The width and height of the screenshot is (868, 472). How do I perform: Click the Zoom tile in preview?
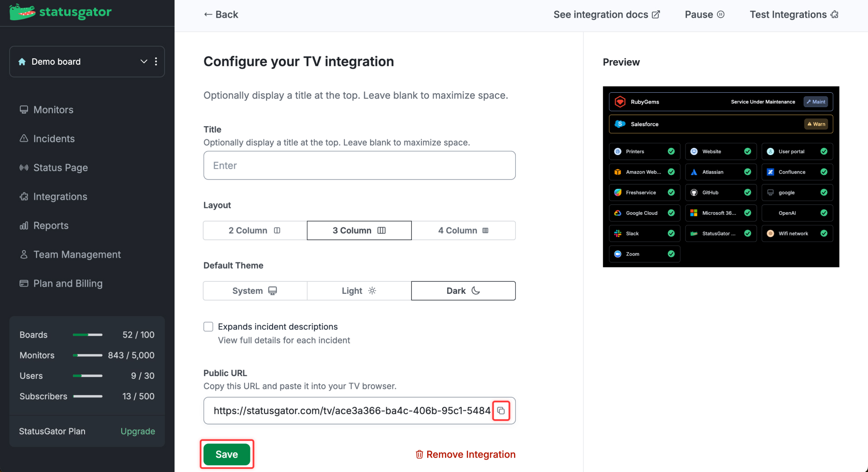click(x=645, y=254)
